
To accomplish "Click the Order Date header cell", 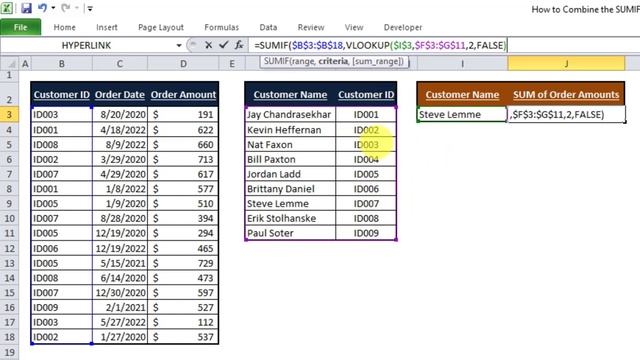I will click(x=120, y=95).
